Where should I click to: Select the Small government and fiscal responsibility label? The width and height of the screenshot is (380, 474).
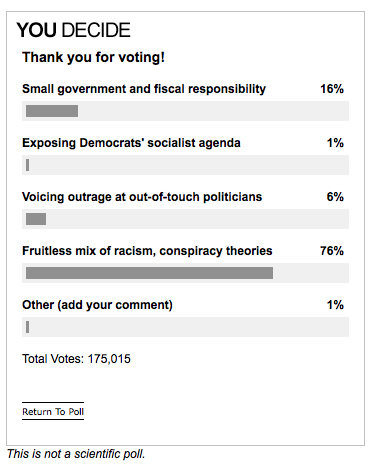click(144, 89)
